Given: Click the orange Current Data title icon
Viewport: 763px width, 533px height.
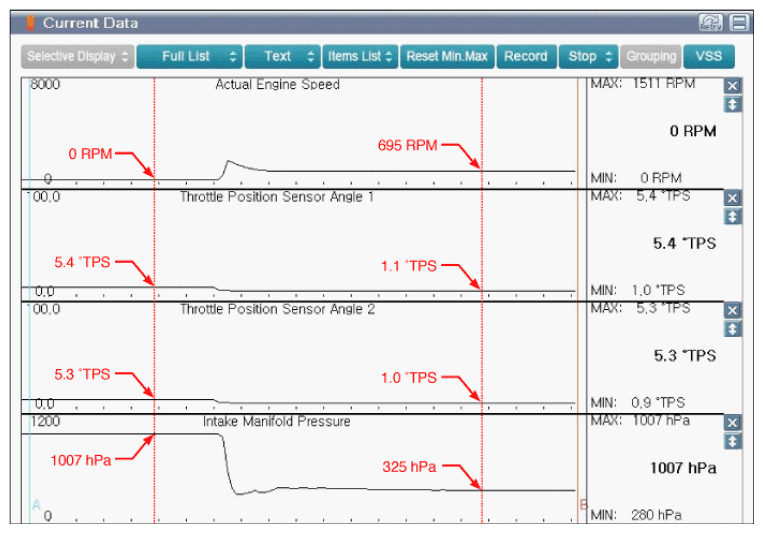Looking at the screenshot, I should pyautogui.click(x=30, y=23).
